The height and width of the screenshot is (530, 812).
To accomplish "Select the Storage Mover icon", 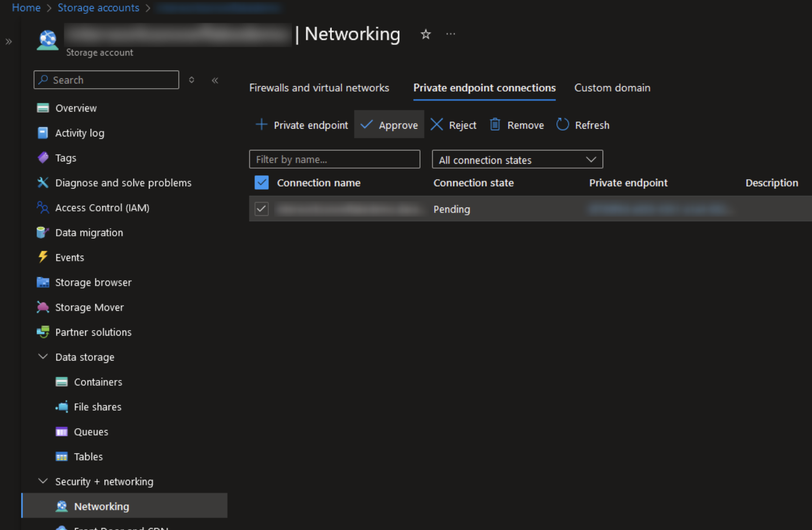I will 43,307.
